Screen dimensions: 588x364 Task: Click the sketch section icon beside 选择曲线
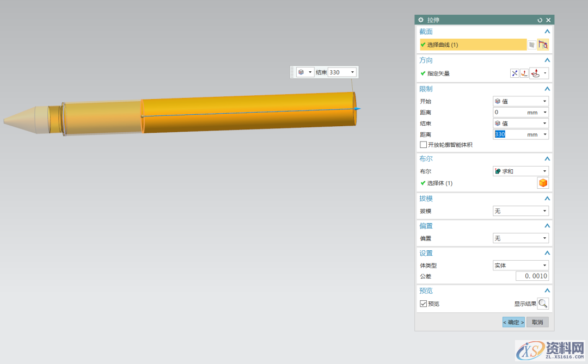pyautogui.click(x=531, y=45)
